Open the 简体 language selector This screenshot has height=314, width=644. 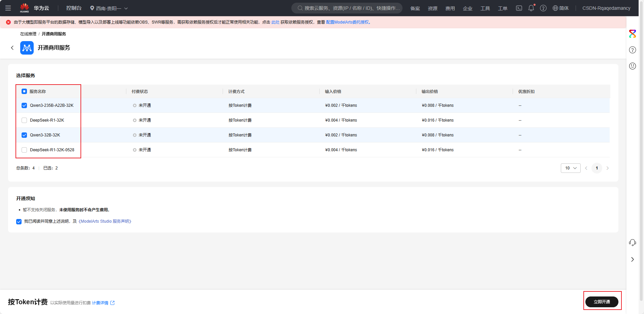point(561,8)
